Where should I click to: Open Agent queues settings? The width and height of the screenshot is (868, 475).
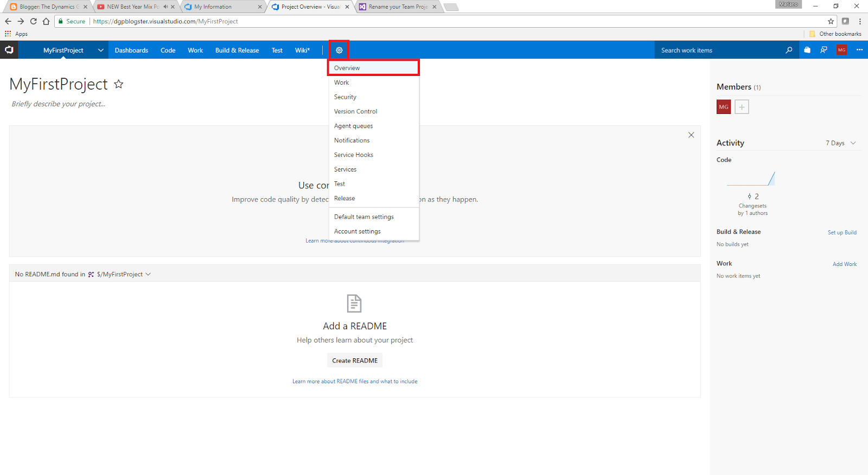pos(373,126)
